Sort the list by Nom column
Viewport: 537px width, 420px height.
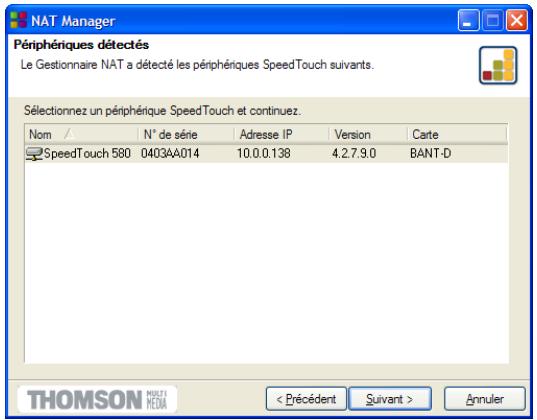(82, 134)
